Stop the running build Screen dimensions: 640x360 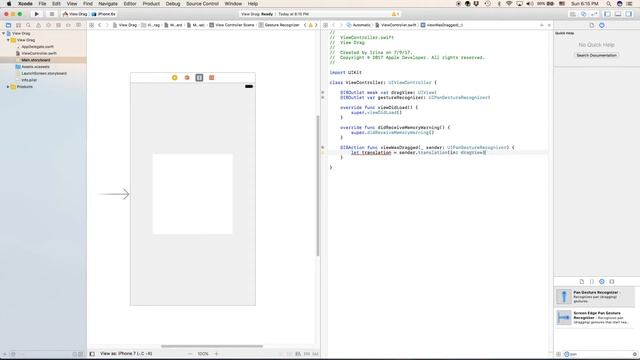(x=52, y=14)
